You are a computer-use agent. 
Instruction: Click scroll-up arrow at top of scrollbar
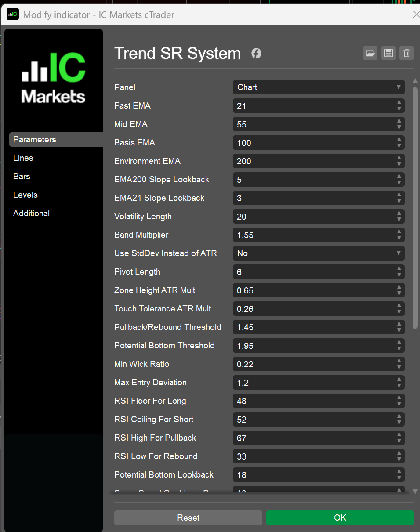point(415,81)
